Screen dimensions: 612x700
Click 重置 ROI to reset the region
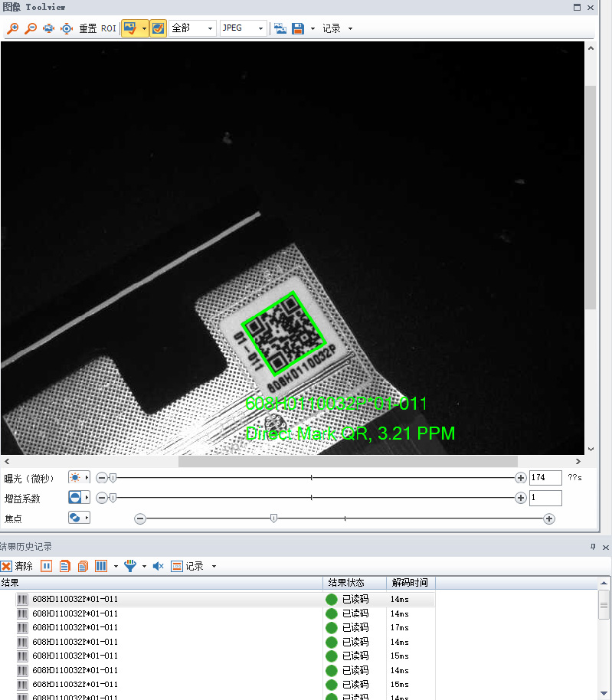[x=98, y=28]
